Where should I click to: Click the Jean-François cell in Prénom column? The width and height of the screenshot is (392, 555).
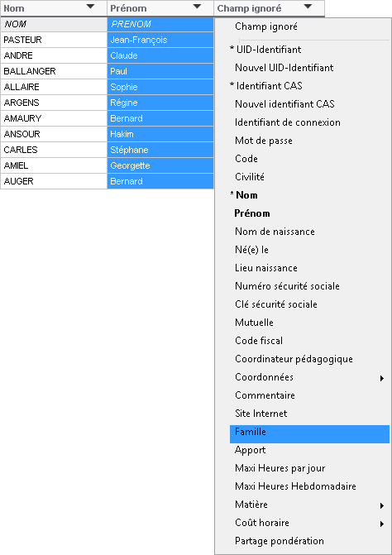(160, 40)
